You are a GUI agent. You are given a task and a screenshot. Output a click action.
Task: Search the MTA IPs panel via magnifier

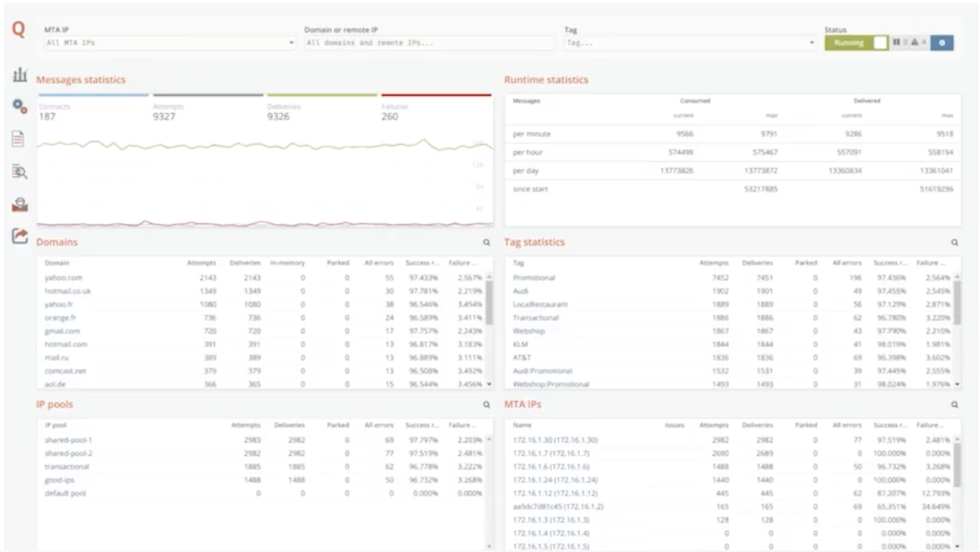(x=954, y=405)
